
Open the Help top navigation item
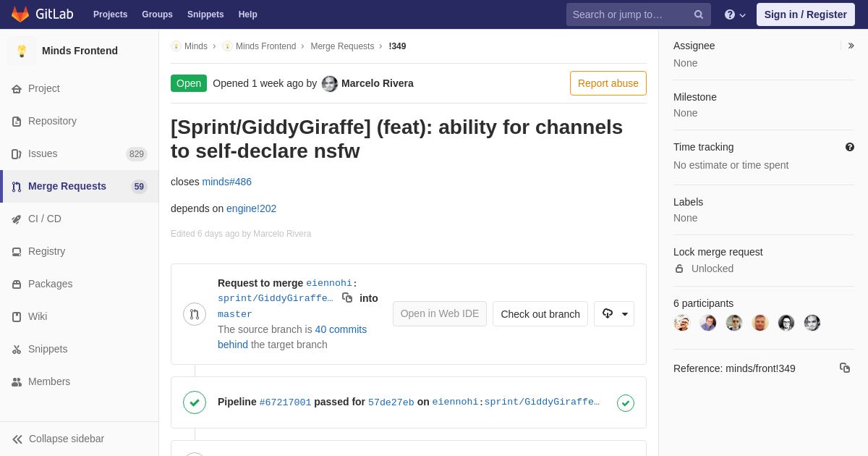tap(248, 14)
